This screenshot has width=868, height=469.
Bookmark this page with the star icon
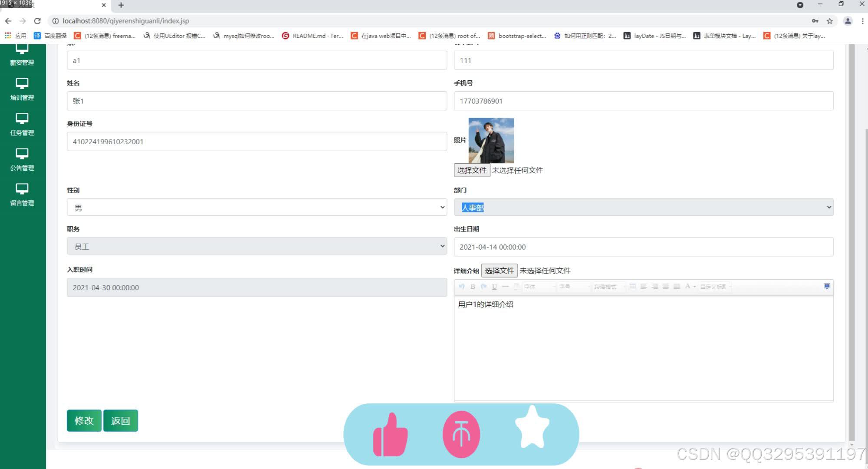[830, 21]
